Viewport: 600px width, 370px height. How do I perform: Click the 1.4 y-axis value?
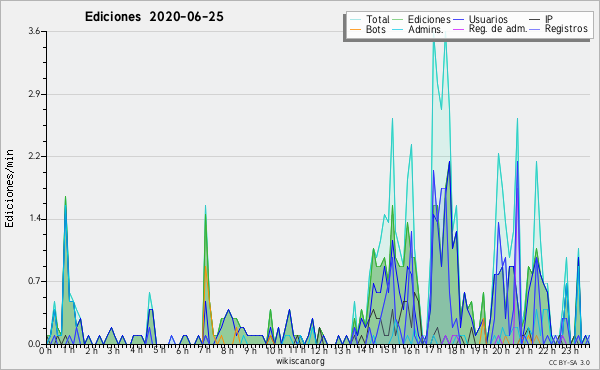pyautogui.click(x=34, y=219)
